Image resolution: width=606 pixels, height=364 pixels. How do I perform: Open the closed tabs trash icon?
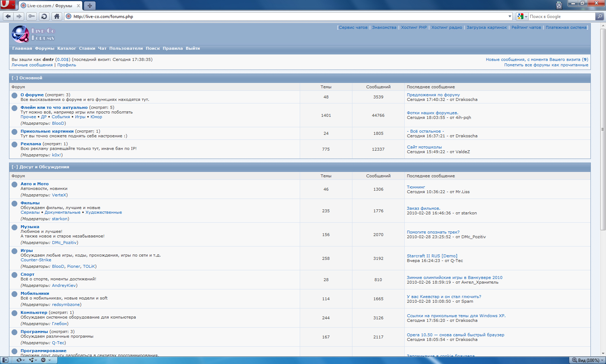tap(559, 5)
